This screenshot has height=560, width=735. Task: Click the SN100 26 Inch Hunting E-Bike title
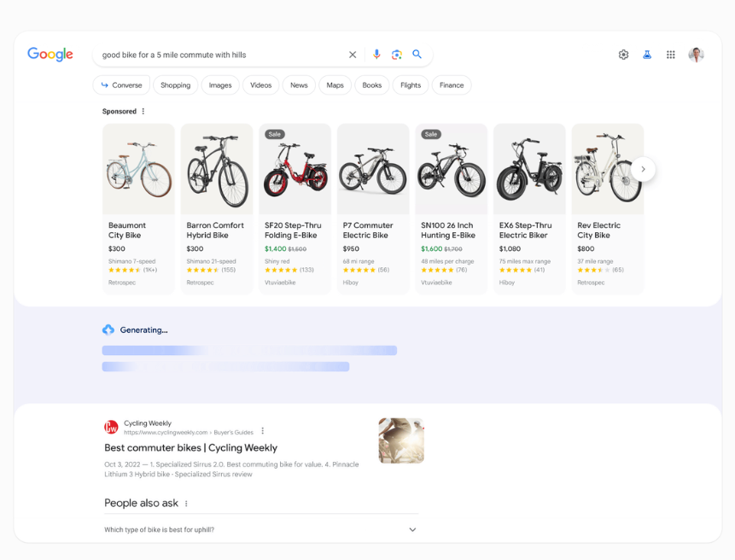(x=448, y=230)
